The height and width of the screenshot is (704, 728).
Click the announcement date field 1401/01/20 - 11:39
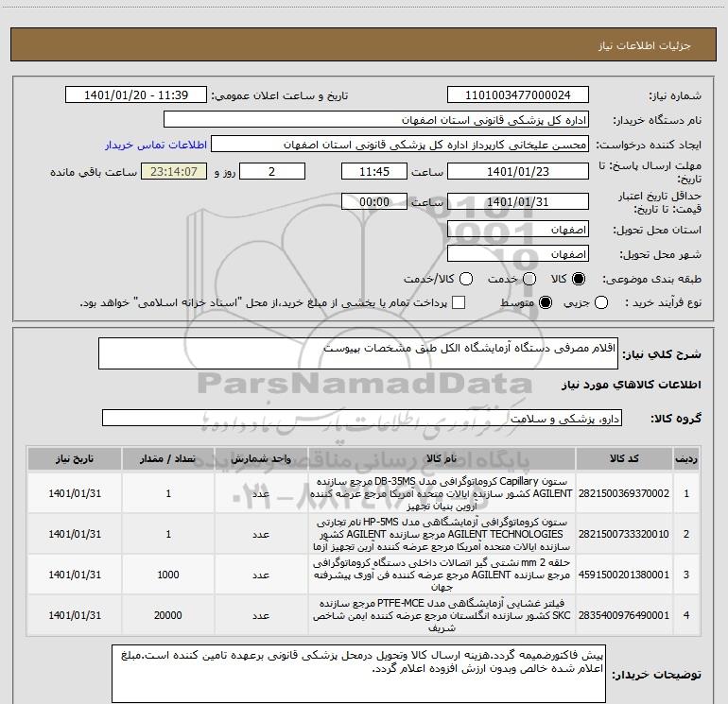click(136, 95)
